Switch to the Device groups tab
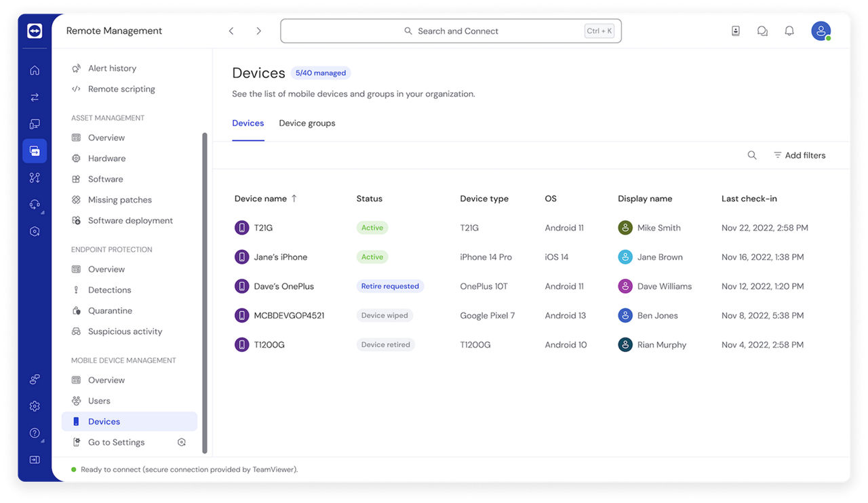868x503 pixels. point(307,123)
